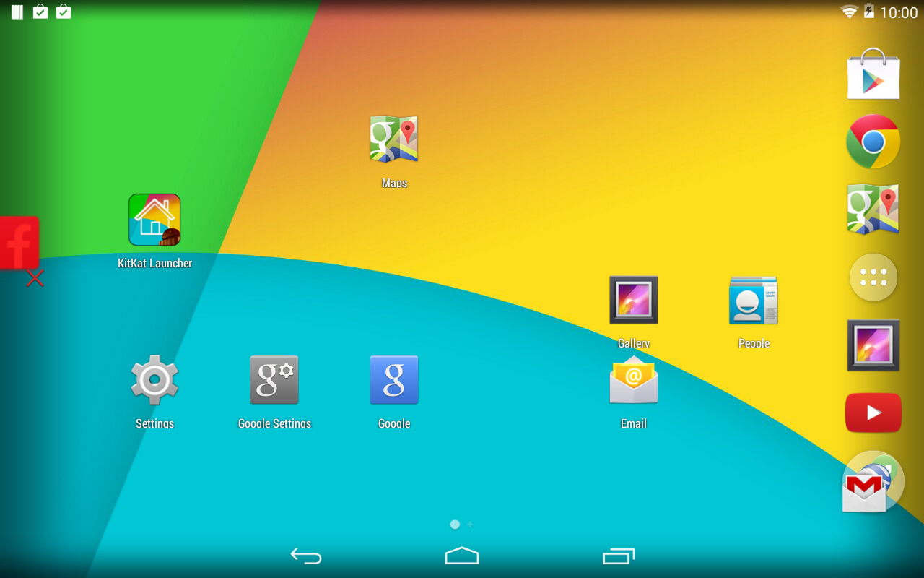Dismiss floating icon with red X
Screen dimensions: 924x578
(35, 278)
